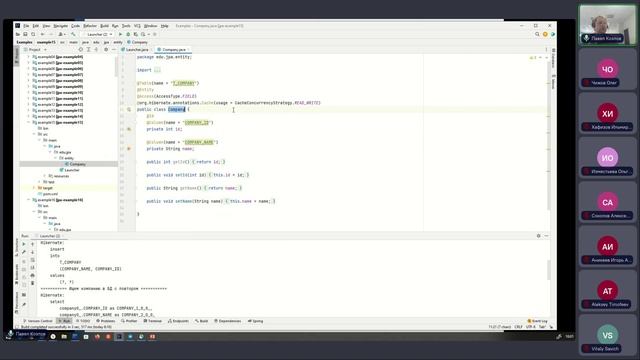Click the Open folder toolbar icon

pyautogui.click(x=18, y=34)
